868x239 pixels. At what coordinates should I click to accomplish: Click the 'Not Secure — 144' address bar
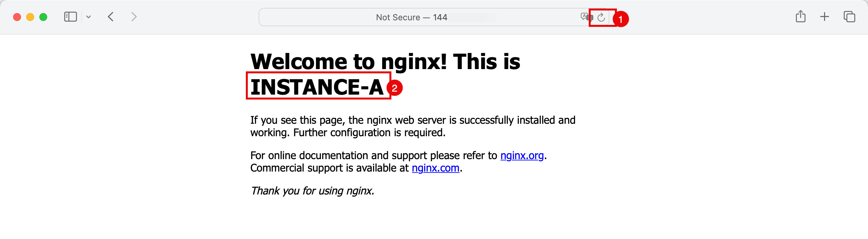pos(411,17)
